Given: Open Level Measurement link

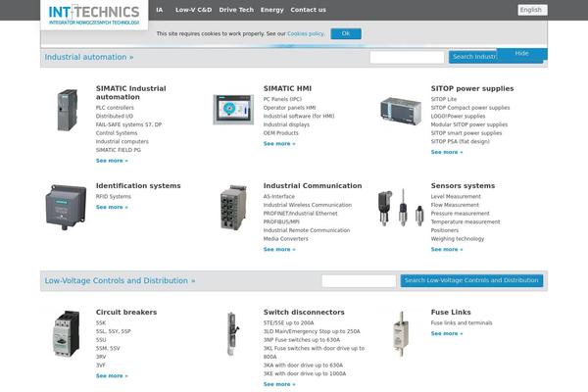Looking at the screenshot, I should pos(456,197).
